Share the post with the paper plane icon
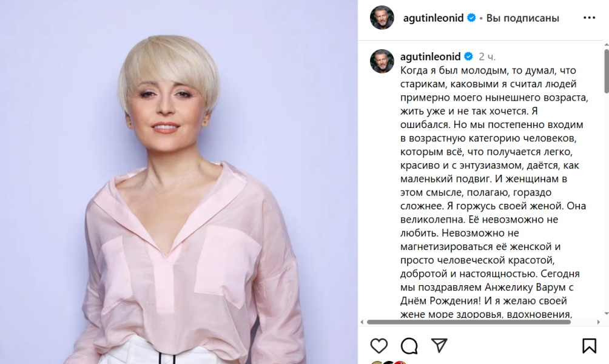Screen dimensions: 609x364 (439, 345)
